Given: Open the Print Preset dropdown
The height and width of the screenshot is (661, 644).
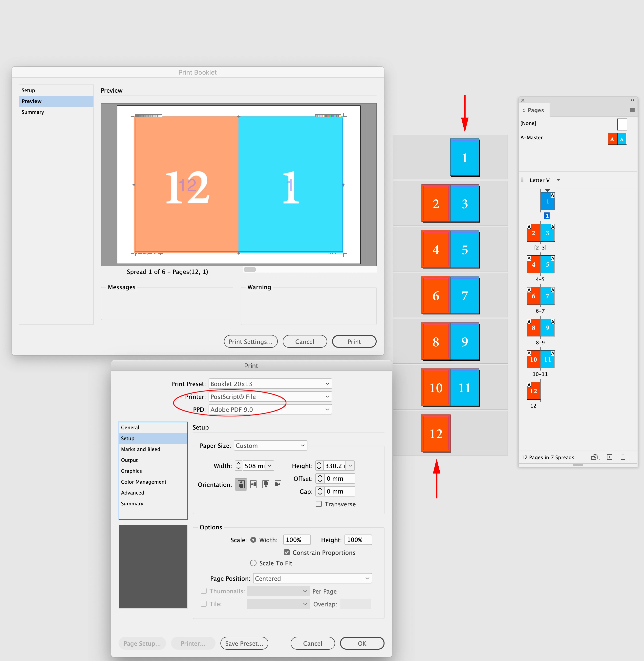Looking at the screenshot, I should [x=270, y=384].
